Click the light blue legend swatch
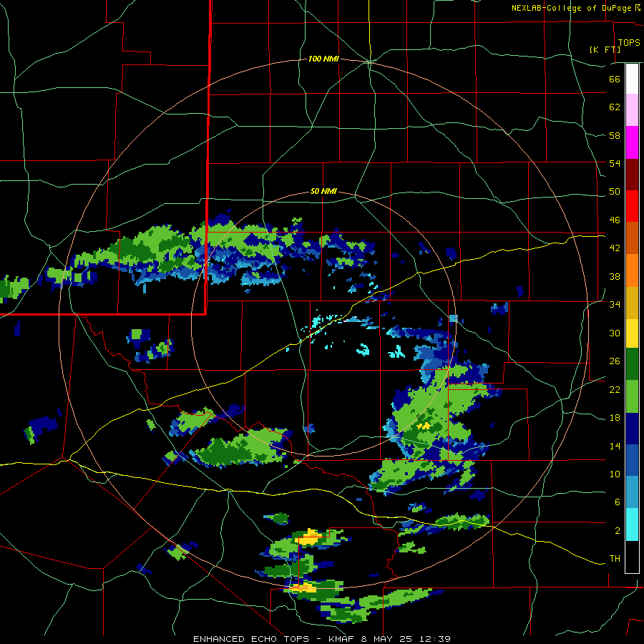The width and height of the screenshot is (644, 644). click(632, 492)
